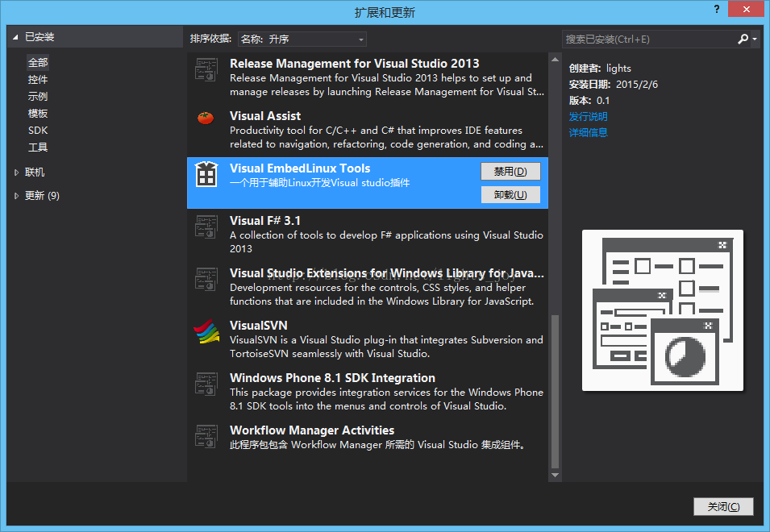Click the Visual F# 3.1 extension icon

(x=206, y=227)
